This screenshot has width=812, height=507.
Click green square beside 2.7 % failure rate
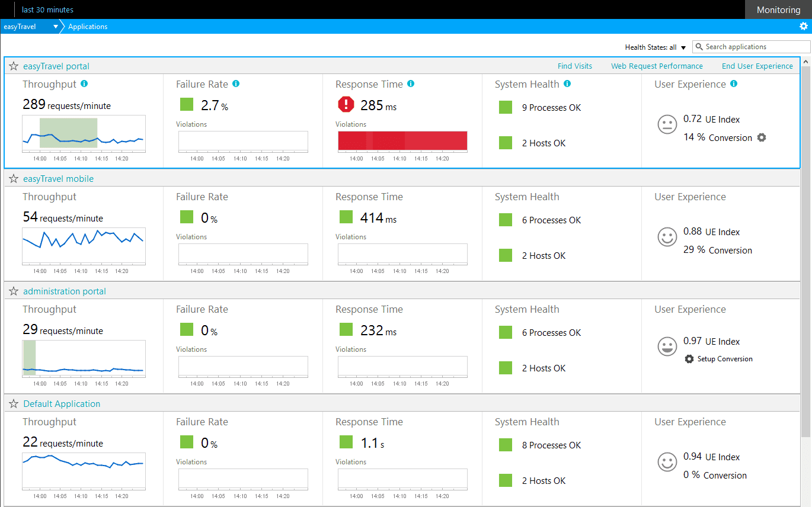187,104
